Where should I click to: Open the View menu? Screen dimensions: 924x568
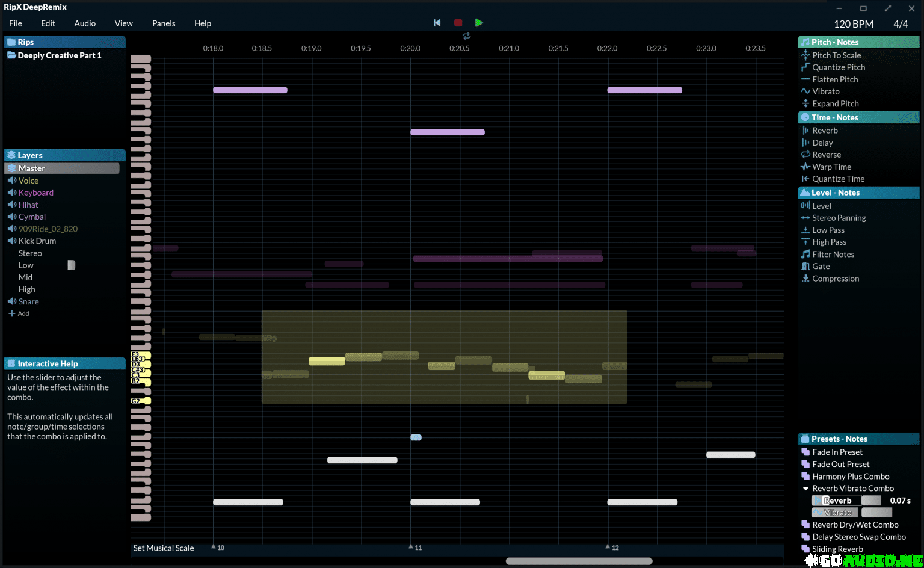point(123,23)
